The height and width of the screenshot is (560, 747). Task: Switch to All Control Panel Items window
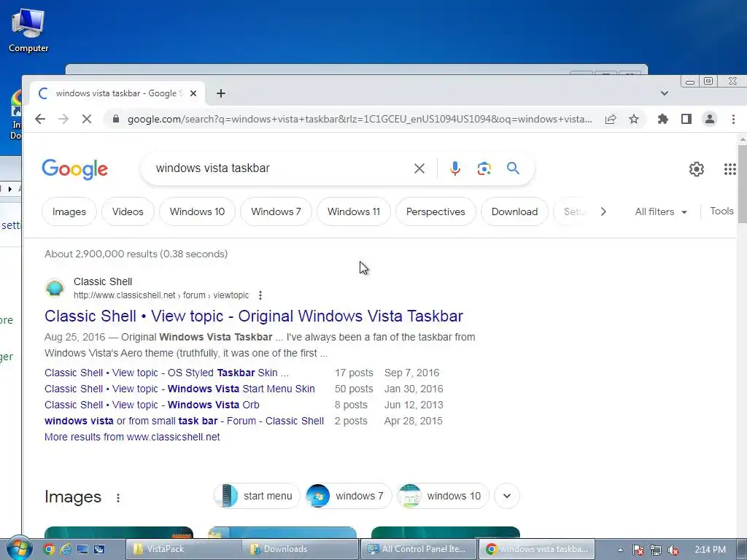418,549
